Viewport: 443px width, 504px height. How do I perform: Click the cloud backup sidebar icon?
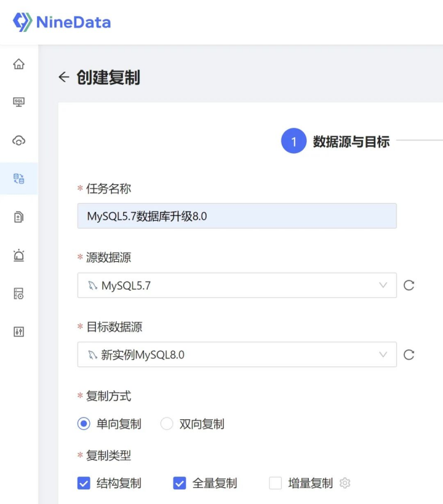[19, 140]
